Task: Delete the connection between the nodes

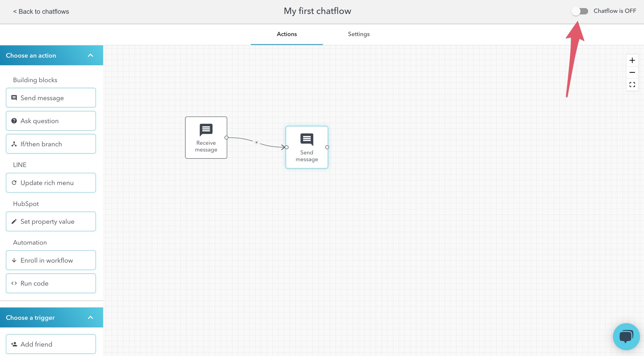Action: [x=256, y=142]
